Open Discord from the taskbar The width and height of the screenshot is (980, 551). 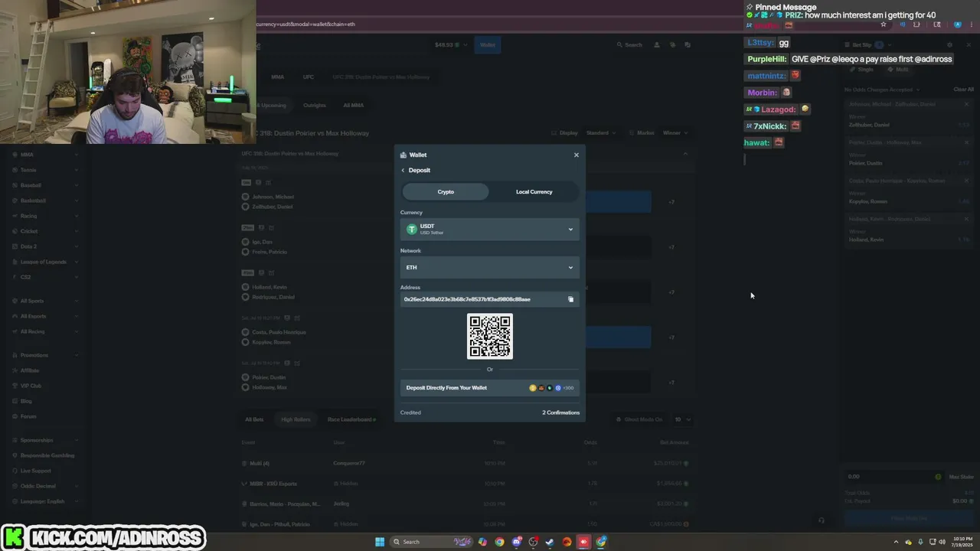tap(517, 542)
